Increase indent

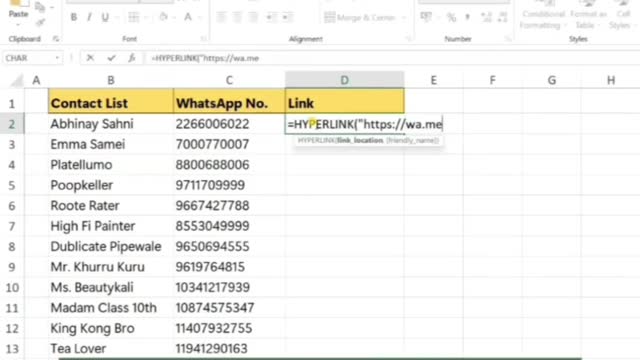tap(287, 17)
